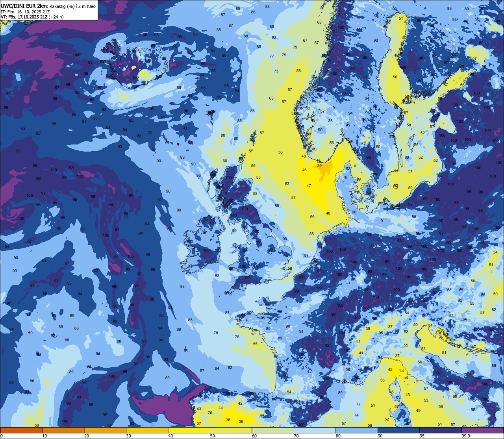Click the legend swatch between 30 and 40

147,430
